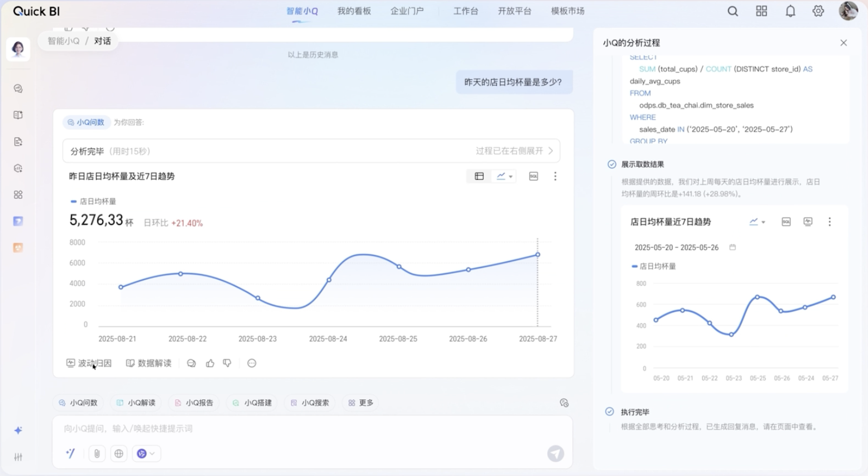Screen dimensions: 868x476
Task: Click the fluctuation analysis icon in side panel chart
Action: click(x=808, y=222)
